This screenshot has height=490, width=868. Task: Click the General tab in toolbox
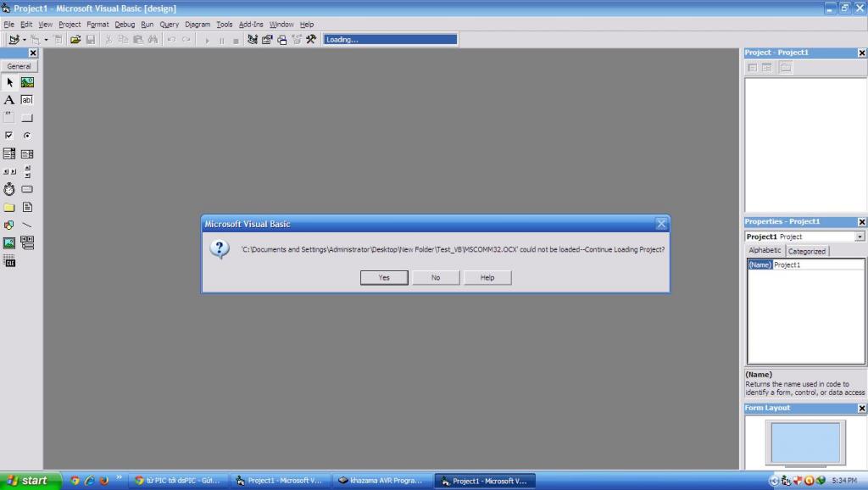coord(19,66)
